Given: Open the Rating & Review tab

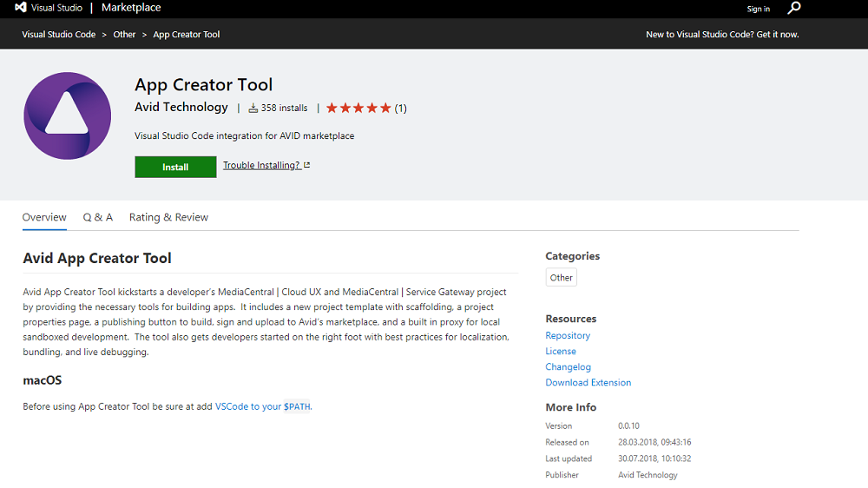Looking at the screenshot, I should (x=168, y=217).
